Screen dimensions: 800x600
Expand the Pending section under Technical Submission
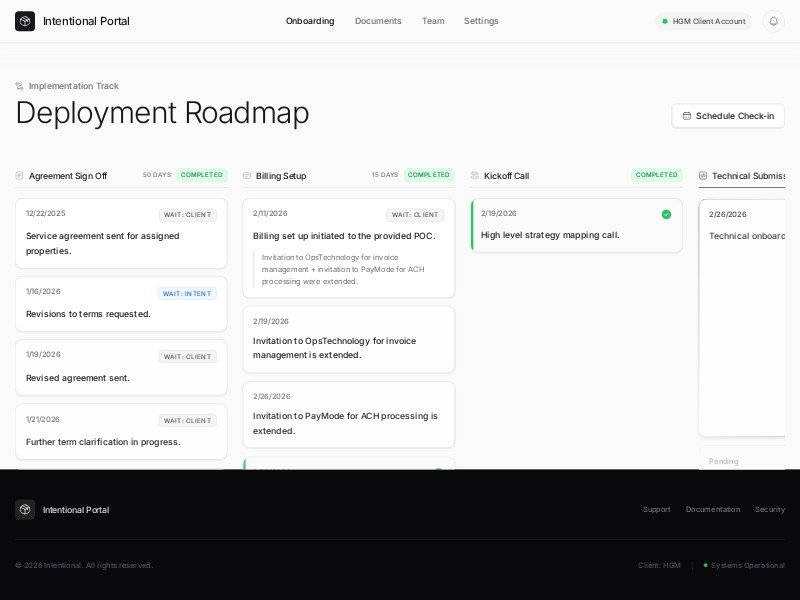[x=724, y=461]
